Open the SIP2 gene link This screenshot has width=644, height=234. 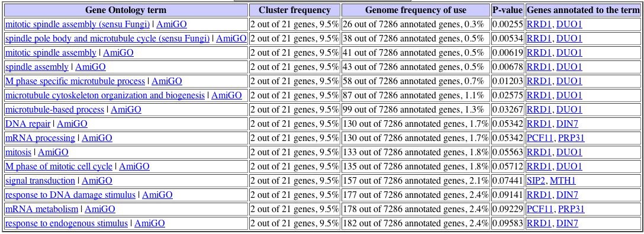click(534, 181)
